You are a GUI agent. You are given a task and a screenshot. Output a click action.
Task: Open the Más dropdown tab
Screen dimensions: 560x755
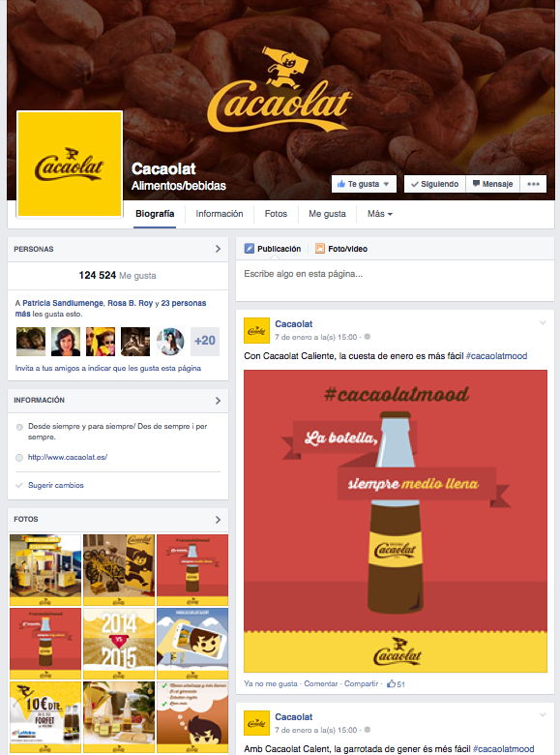click(379, 214)
